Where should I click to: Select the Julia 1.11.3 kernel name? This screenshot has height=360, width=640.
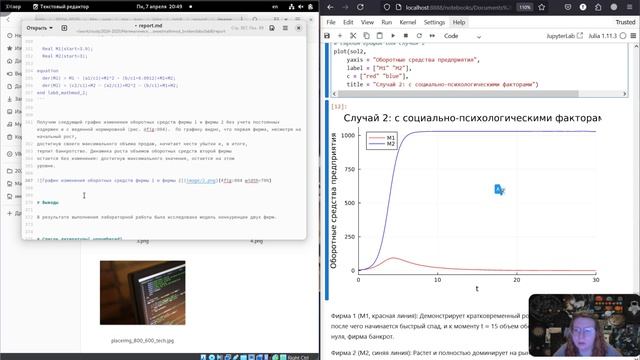(602, 36)
